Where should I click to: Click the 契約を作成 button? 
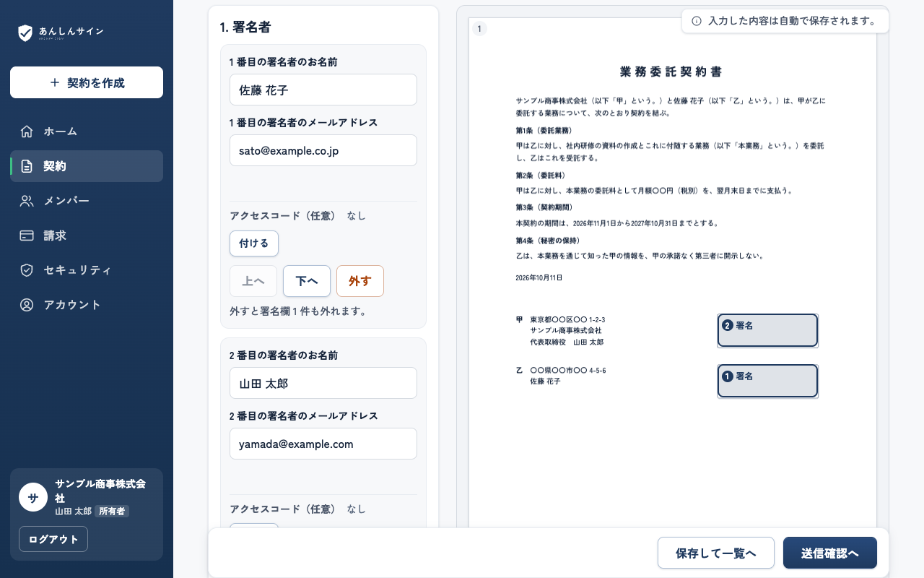click(x=87, y=82)
